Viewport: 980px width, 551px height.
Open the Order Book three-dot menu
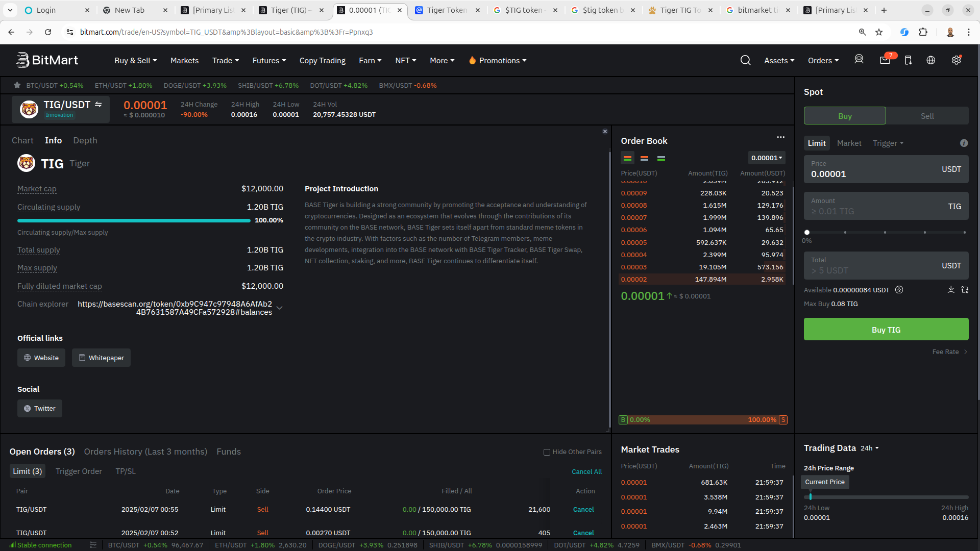click(x=780, y=137)
